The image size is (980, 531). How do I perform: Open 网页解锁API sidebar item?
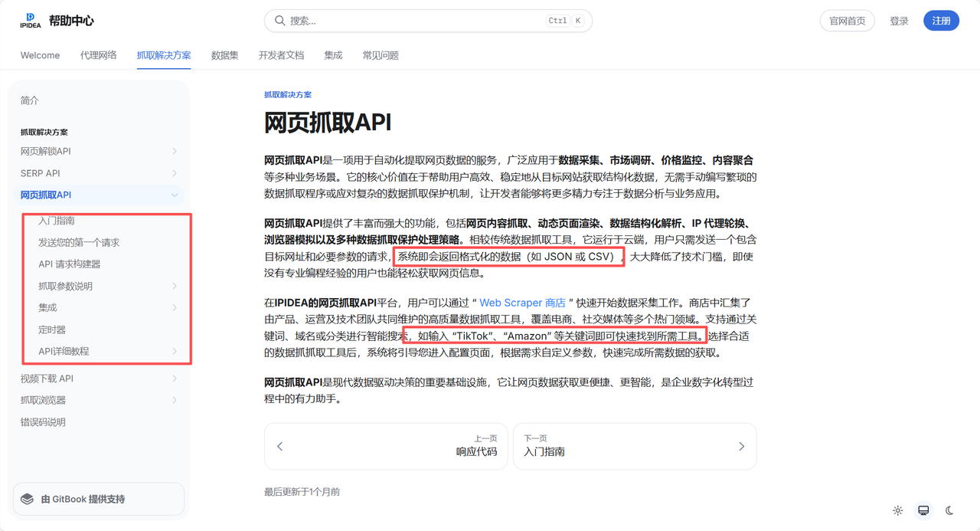coord(99,151)
